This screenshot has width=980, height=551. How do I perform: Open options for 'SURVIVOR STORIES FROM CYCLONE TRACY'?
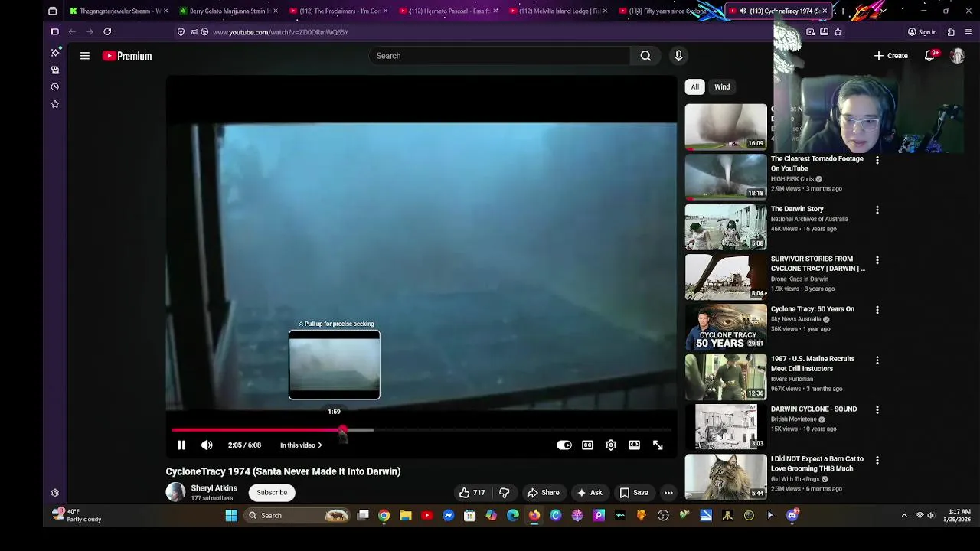pos(877,260)
